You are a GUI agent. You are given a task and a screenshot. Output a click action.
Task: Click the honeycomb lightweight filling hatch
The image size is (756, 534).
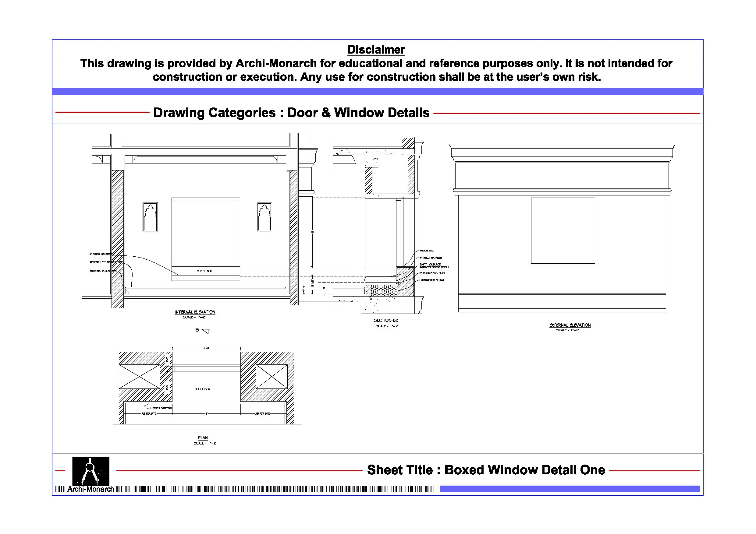(x=384, y=290)
